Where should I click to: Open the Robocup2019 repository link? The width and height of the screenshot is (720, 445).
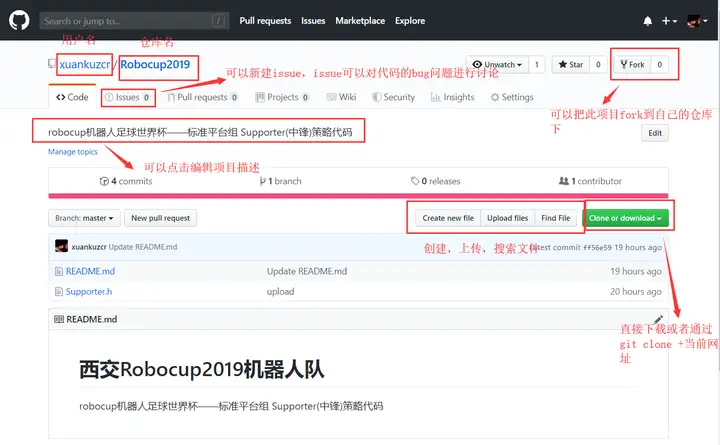click(155, 64)
